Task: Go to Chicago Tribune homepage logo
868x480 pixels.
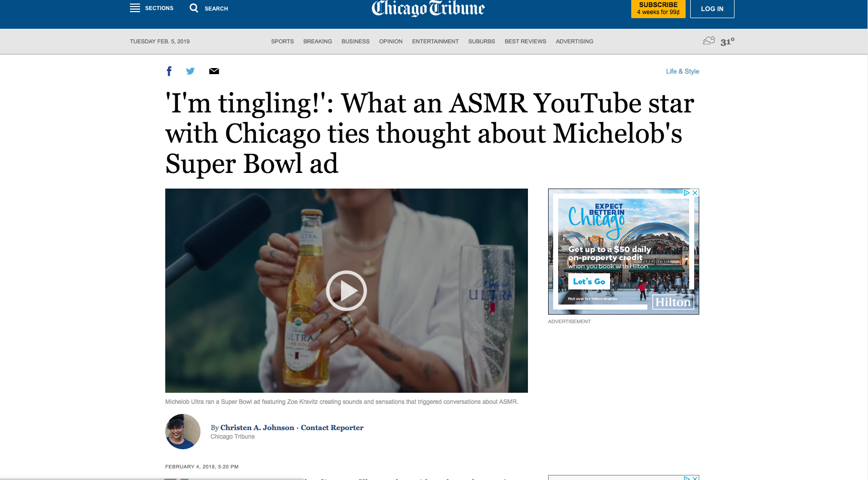Action: click(428, 8)
